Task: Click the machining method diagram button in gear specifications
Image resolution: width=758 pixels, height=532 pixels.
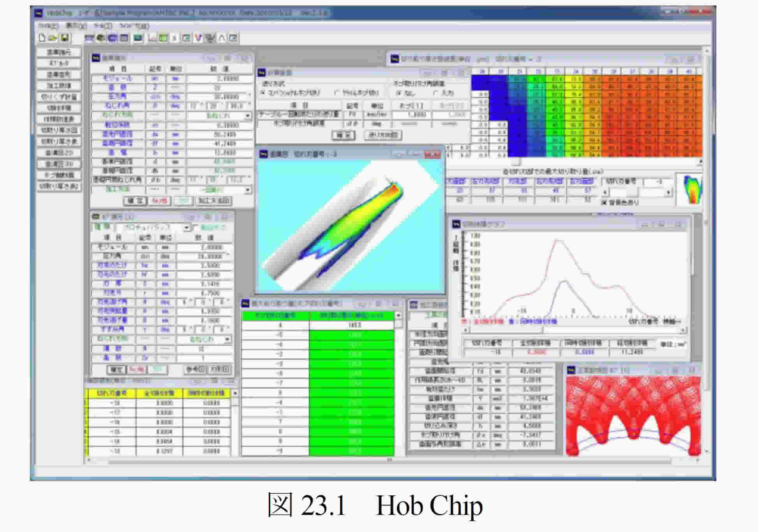Action: point(214,201)
